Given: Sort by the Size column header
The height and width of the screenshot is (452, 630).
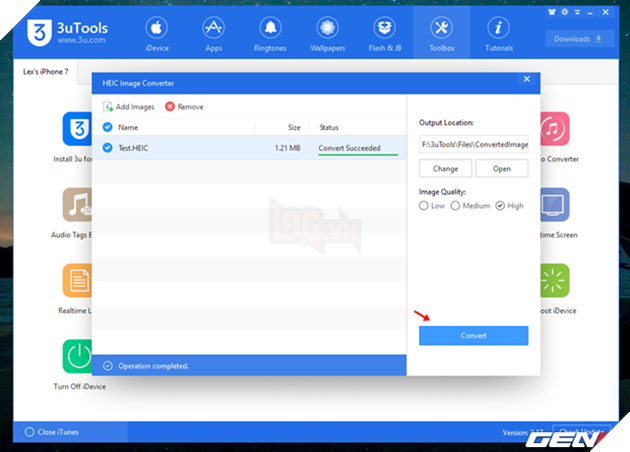Looking at the screenshot, I should 294,127.
